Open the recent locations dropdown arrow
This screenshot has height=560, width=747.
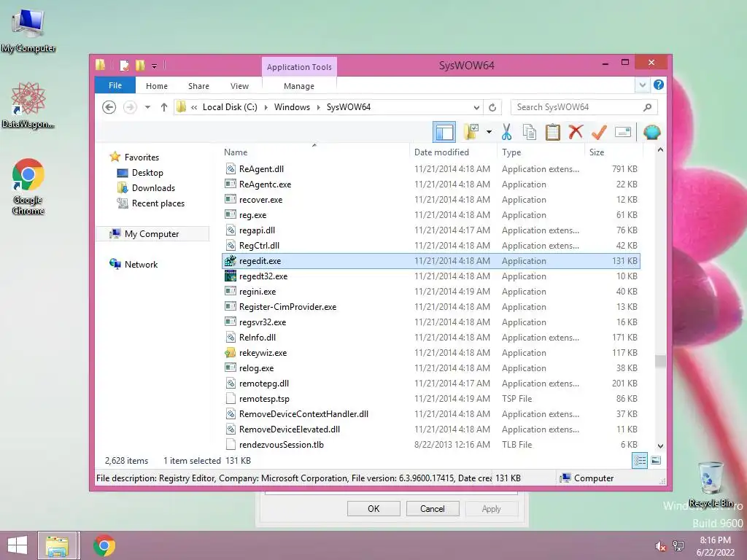pos(147,107)
